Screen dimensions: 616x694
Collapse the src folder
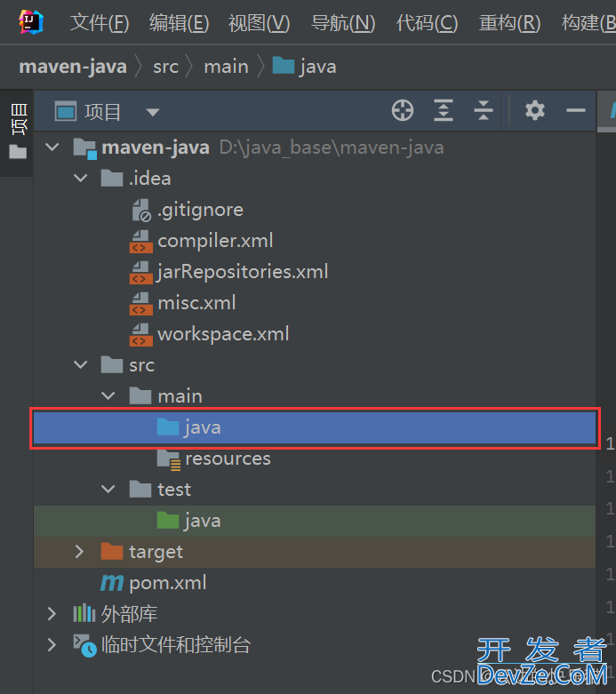[81, 364]
